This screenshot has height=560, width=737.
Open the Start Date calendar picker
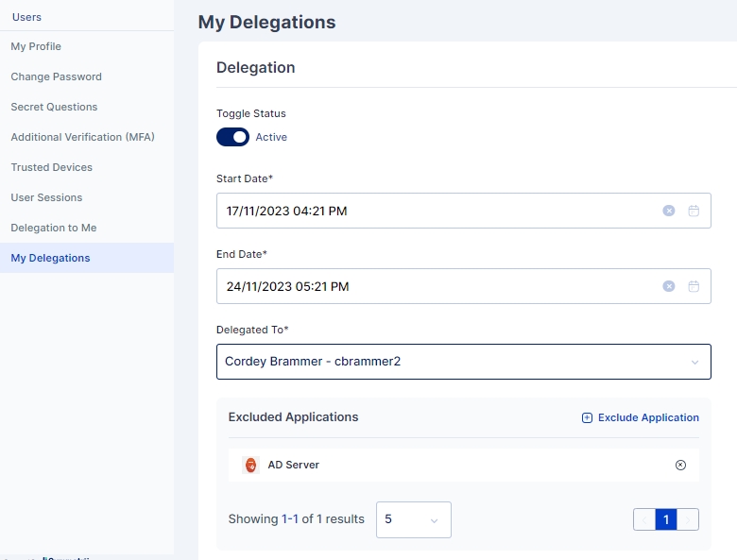(694, 211)
